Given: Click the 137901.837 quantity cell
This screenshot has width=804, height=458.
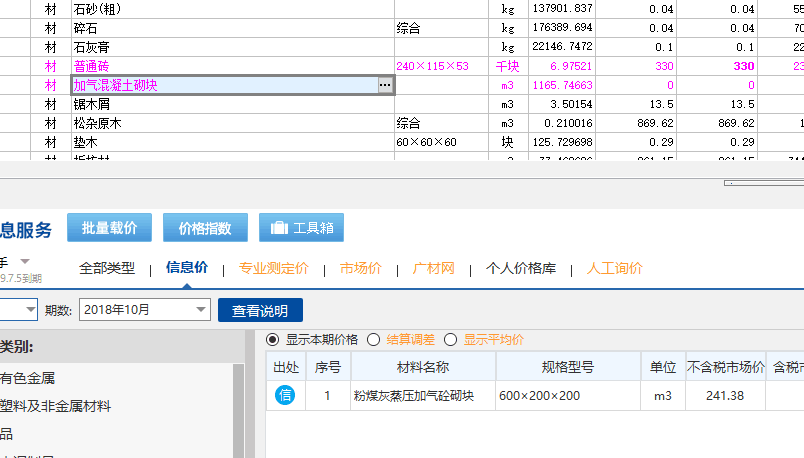Looking at the screenshot, I should tap(562, 9).
